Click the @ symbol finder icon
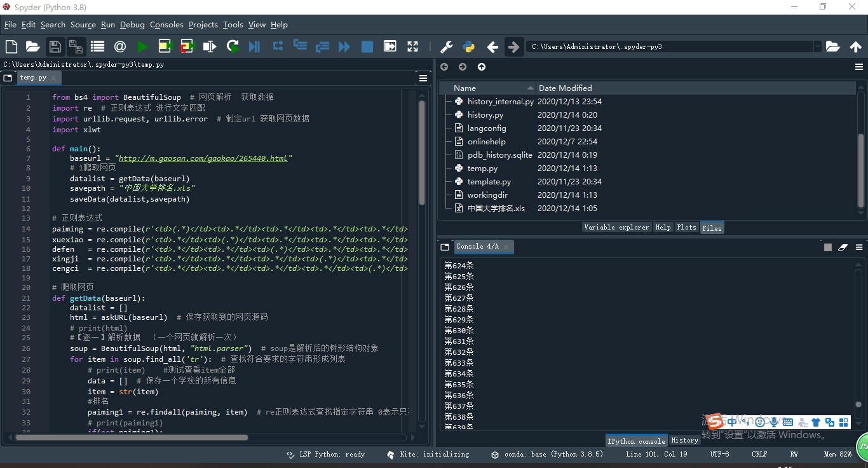The height and width of the screenshot is (468, 868). 119,46
